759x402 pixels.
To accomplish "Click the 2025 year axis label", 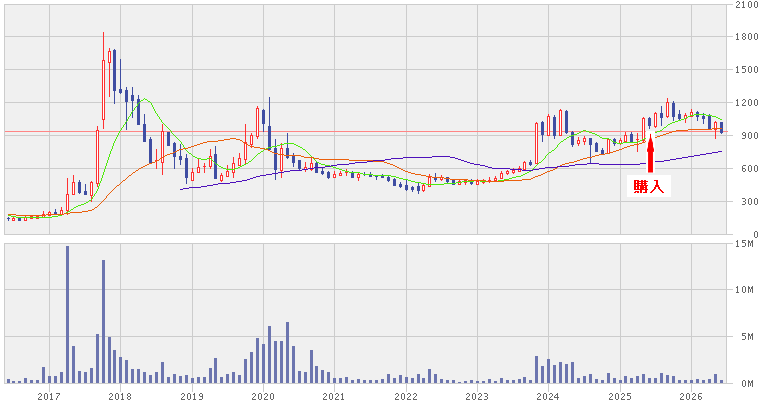I will tap(620, 396).
